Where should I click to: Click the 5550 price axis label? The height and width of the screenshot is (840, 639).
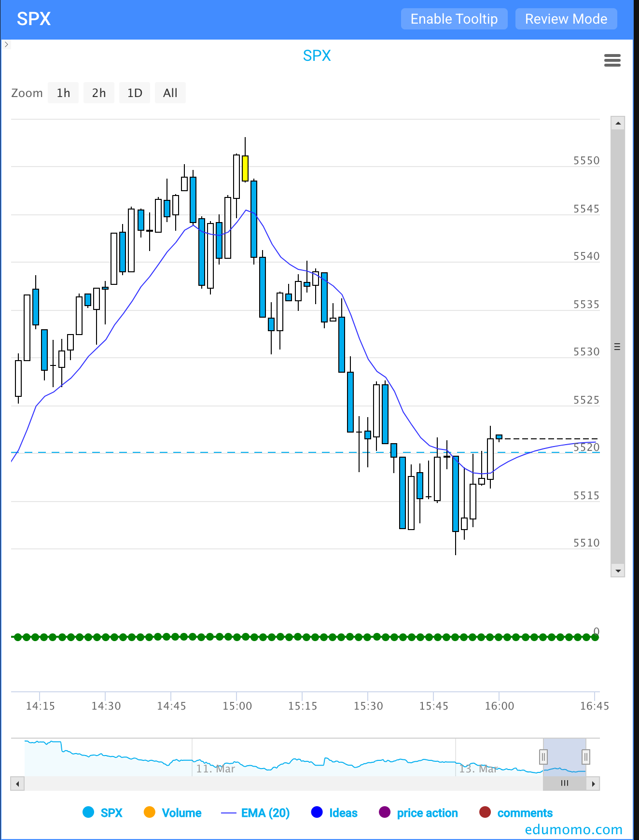(x=586, y=160)
